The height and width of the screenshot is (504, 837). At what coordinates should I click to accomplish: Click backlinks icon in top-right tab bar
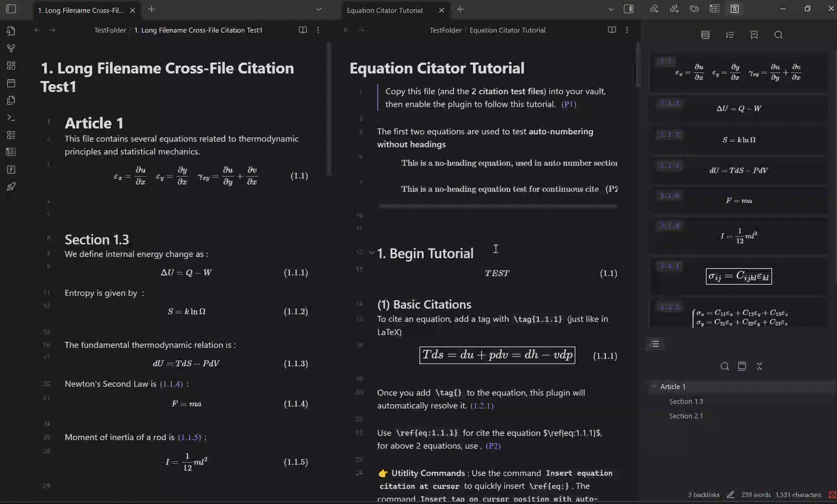point(654,9)
